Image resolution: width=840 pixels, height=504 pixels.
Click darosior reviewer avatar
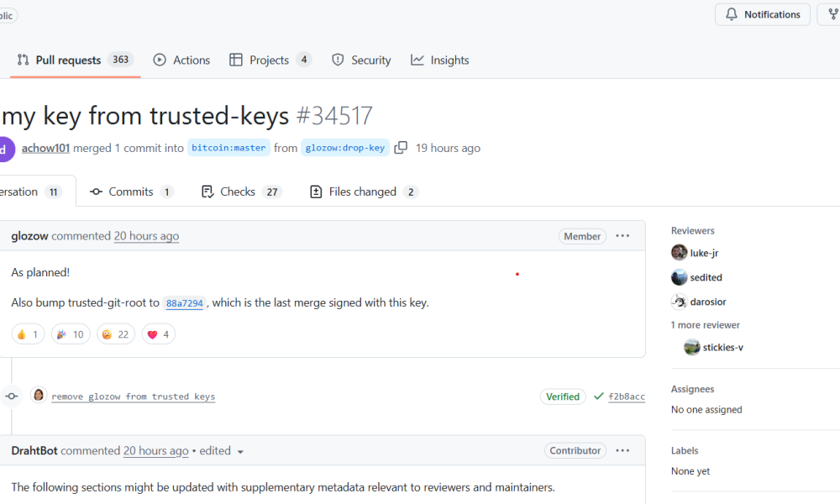(679, 302)
